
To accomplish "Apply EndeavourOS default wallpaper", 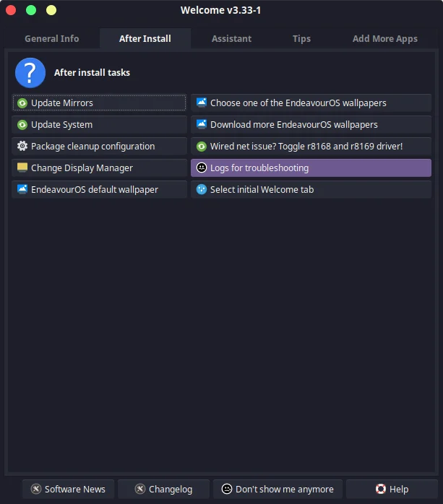I will 100,189.
